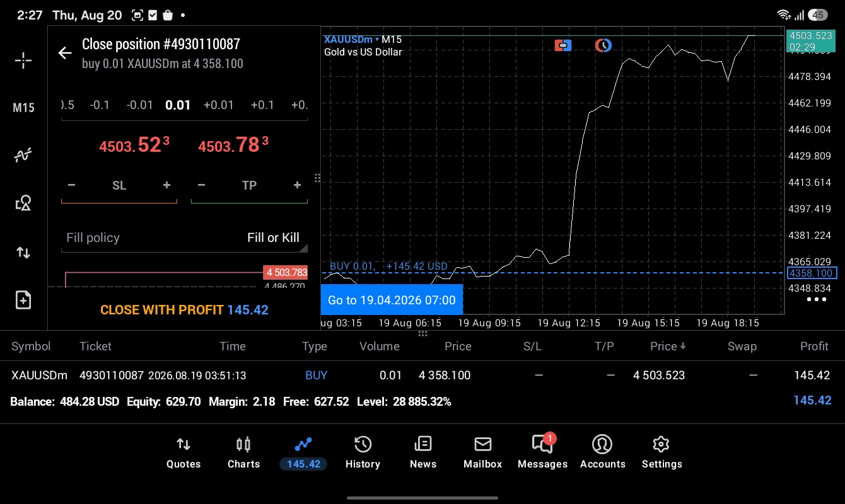This screenshot has height=504, width=845.
Task: Decrease volume by 0.01
Action: 139,105
